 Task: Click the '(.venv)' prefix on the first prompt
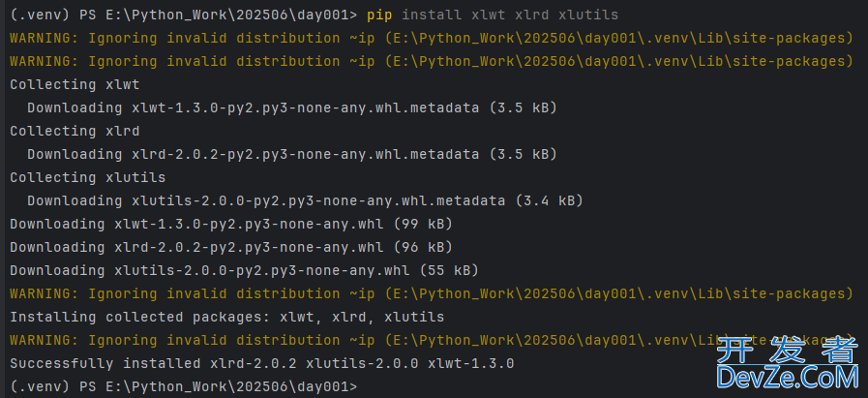(35, 15)
